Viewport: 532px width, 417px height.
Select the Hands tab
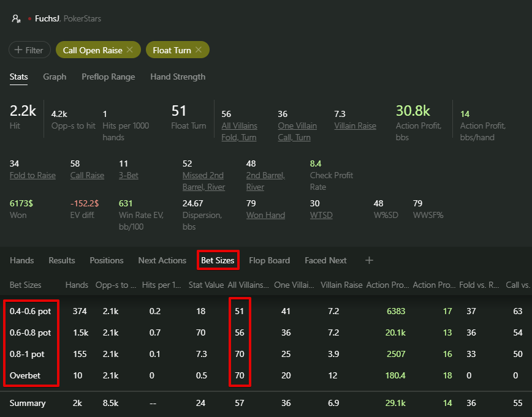tap(22, 260)
